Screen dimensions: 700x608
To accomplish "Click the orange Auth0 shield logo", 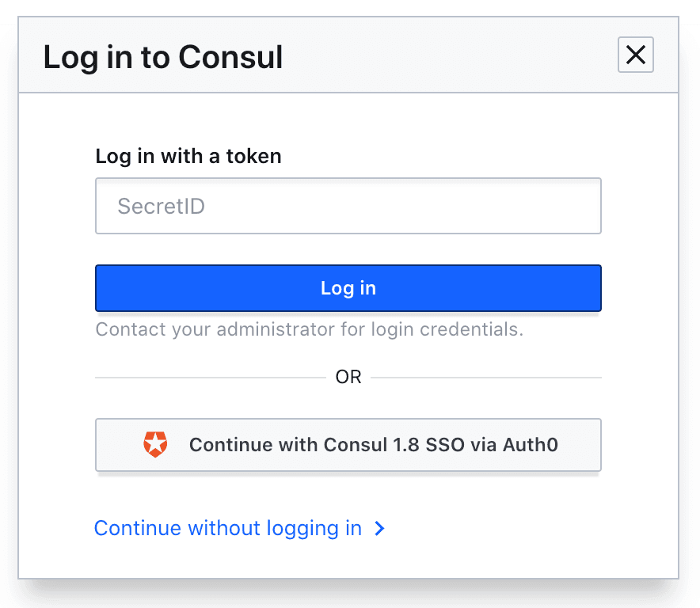I will tap(156, 445).
